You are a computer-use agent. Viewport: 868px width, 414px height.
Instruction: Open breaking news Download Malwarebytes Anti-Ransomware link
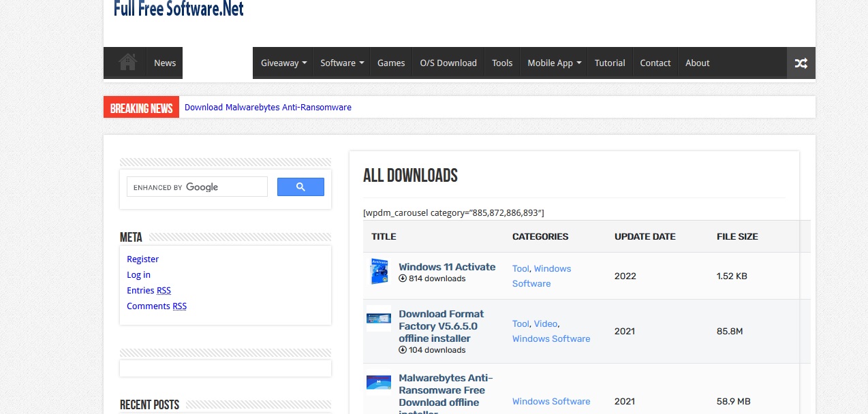coord(268,107)
